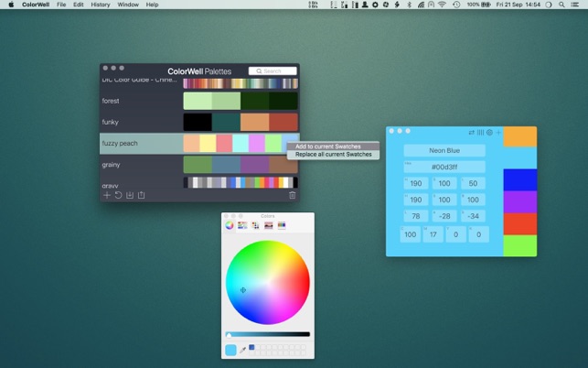Select the fuzzy peach palette row
588x368 pixels.
199,144
